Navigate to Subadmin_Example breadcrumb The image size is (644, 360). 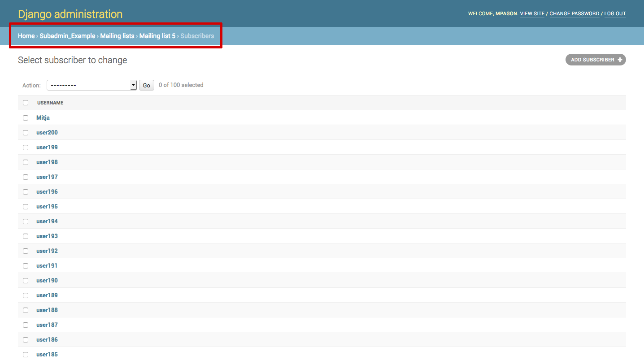(x=67, y=36)
